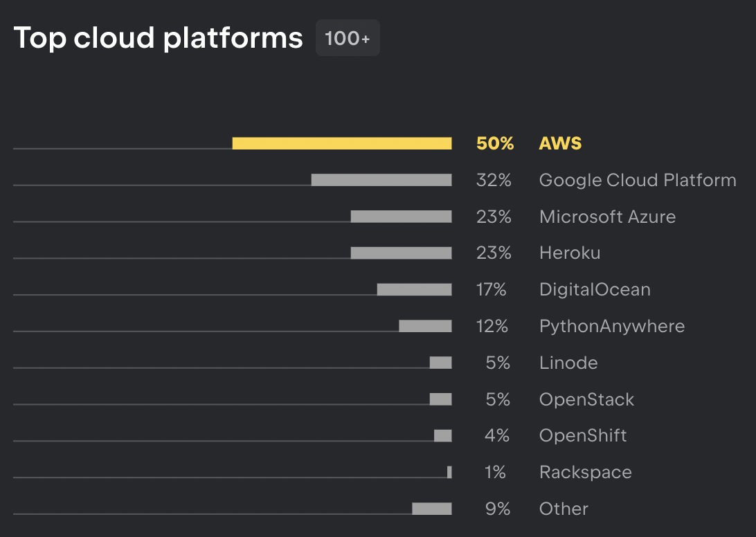Click the "Top cloud platforms" heading
756x537 pixels.
[x=158, y=38]
